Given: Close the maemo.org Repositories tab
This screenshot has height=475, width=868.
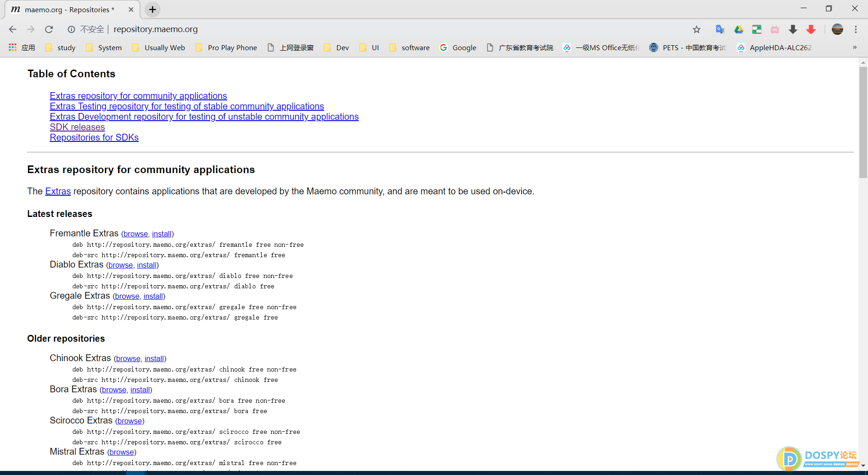Looking at the screenshot, I should (131, 9).
